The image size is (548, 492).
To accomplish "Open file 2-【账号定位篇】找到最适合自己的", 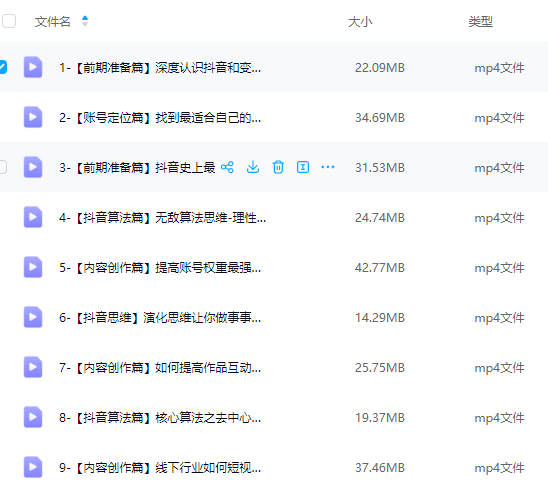I will [160, 118].
